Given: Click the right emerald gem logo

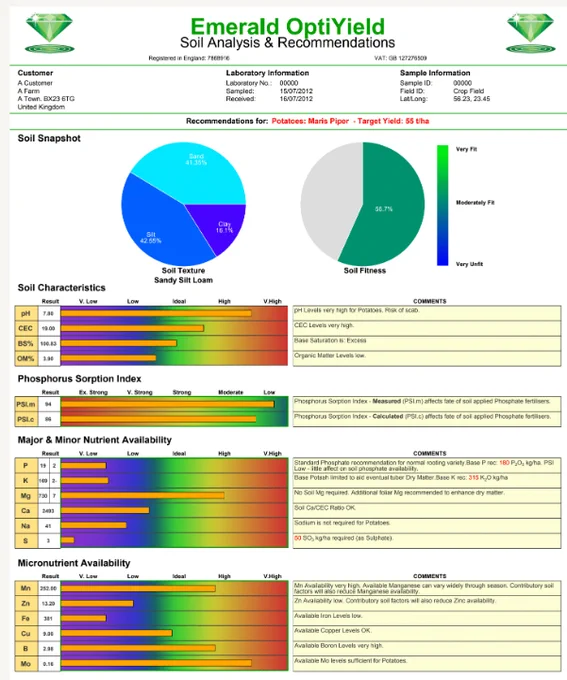Looking at the screenshot, I should (x=531, y=33).
